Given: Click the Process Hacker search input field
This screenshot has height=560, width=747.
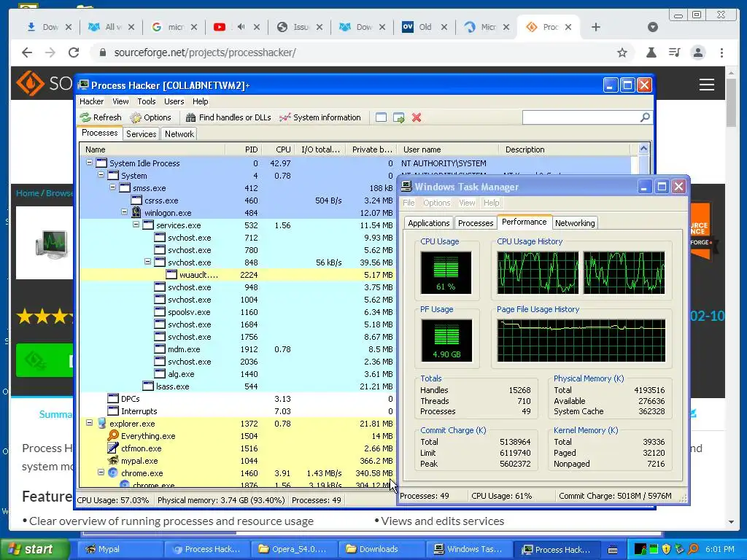Looking at the screenshot, I should [580, 117].
